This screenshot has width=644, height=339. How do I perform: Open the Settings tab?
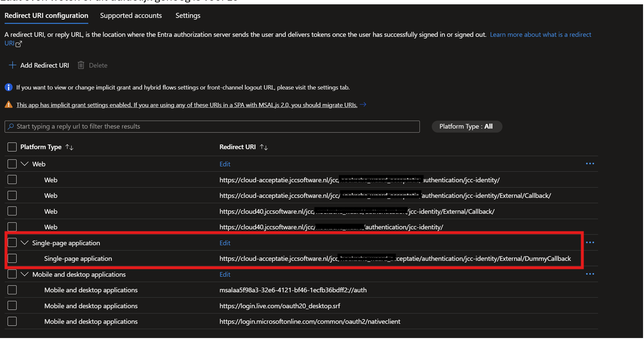coord(188,15)
